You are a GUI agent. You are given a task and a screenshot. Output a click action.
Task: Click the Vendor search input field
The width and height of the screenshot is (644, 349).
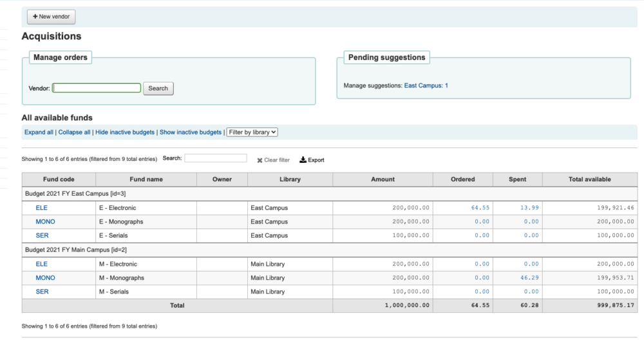[x=97, y=88]
